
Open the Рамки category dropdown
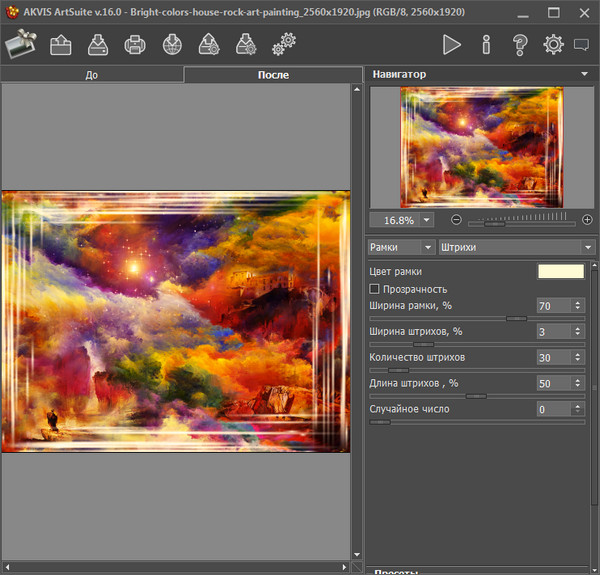[x=401, y=248]
